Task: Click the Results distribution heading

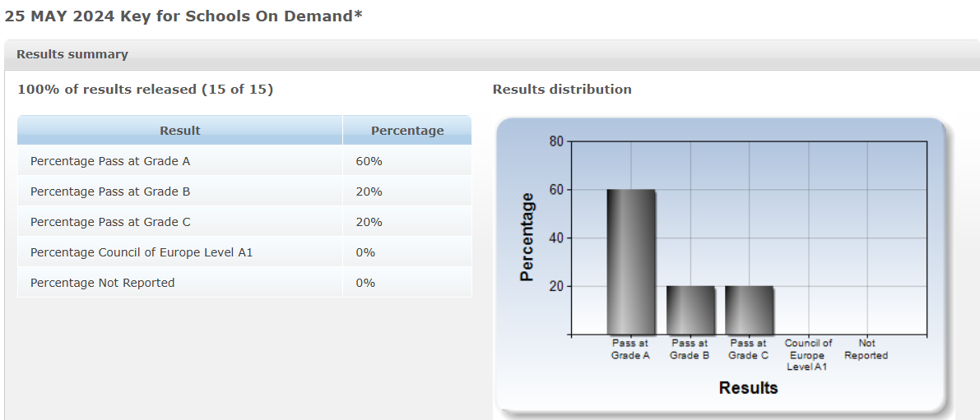Action: click(x=562, y=90)
